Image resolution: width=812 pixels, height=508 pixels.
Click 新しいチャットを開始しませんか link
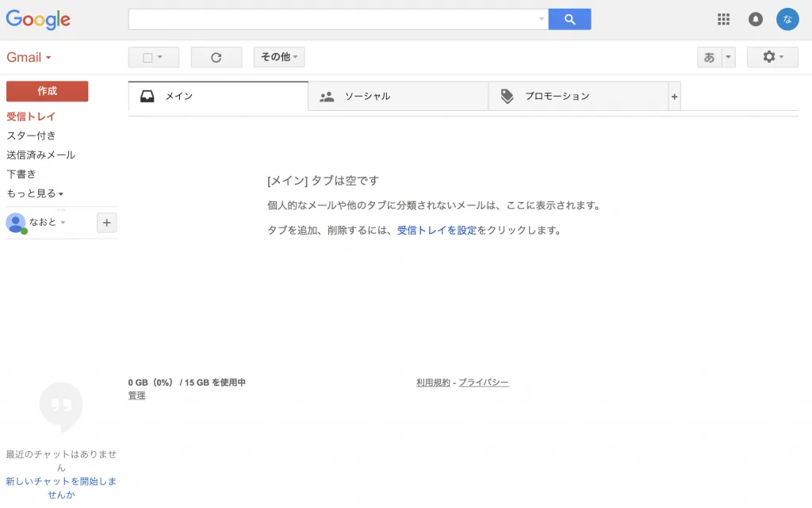click(x=61, y=488)
